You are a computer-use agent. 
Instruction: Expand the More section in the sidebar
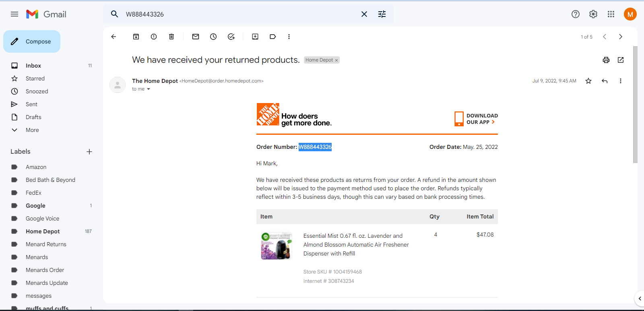(x=32, y=130)
